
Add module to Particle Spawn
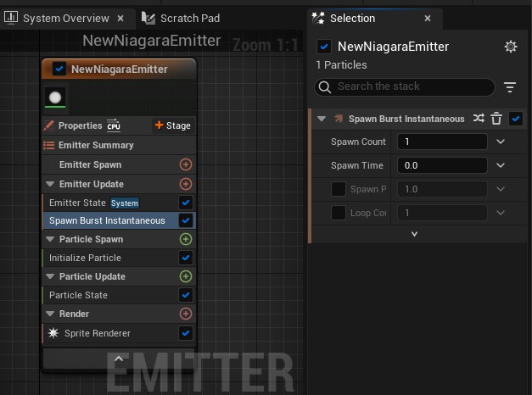tap(186, 239)
